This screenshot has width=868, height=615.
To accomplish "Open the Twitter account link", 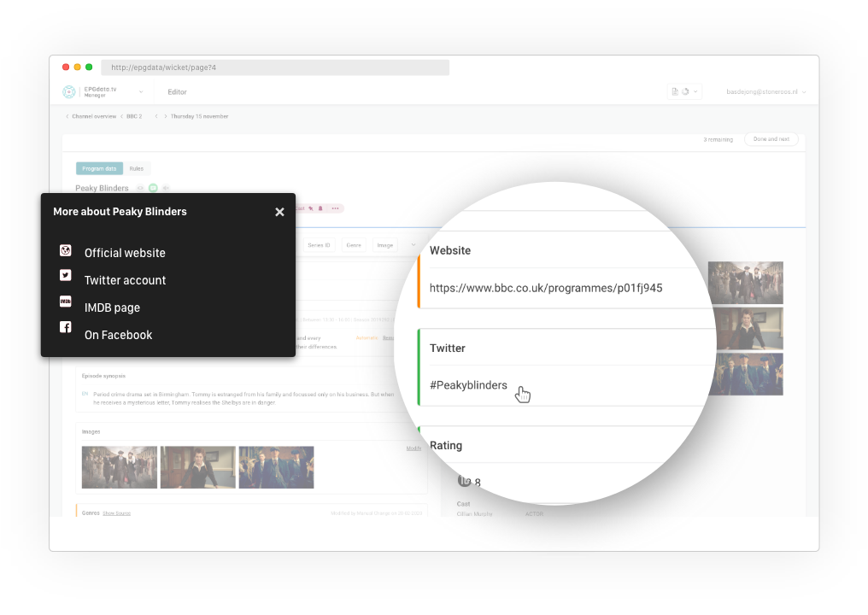I will [125, 280].
